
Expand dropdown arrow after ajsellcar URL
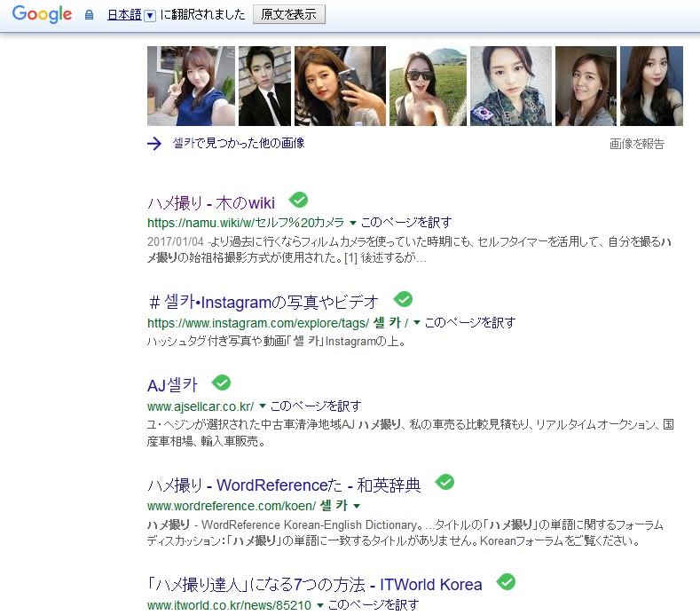263,406
